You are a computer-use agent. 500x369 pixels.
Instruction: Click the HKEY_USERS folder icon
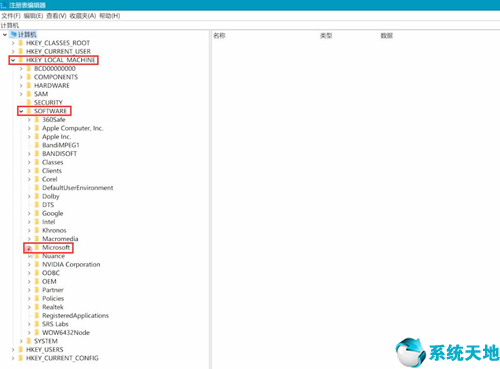[21, 349]
